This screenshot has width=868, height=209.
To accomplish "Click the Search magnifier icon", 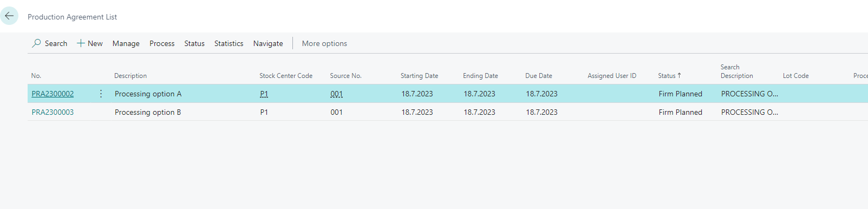I will (x=36, y=43).
